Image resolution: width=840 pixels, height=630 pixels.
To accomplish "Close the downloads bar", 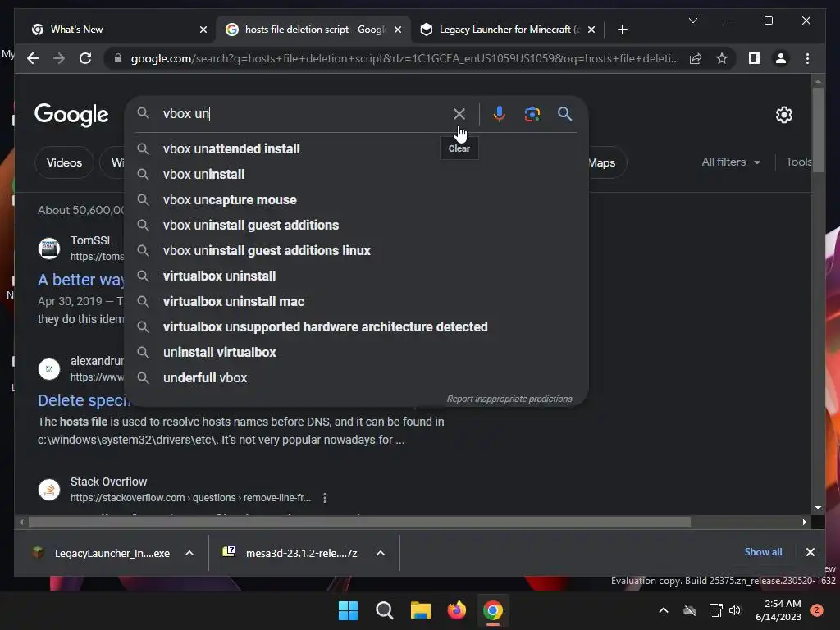I will pos(810,552).
